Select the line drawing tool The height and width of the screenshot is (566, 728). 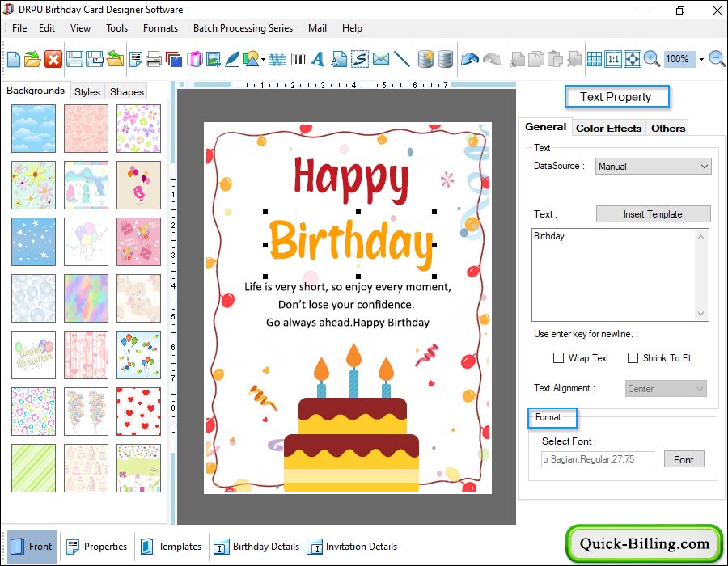tap(401, 59)
